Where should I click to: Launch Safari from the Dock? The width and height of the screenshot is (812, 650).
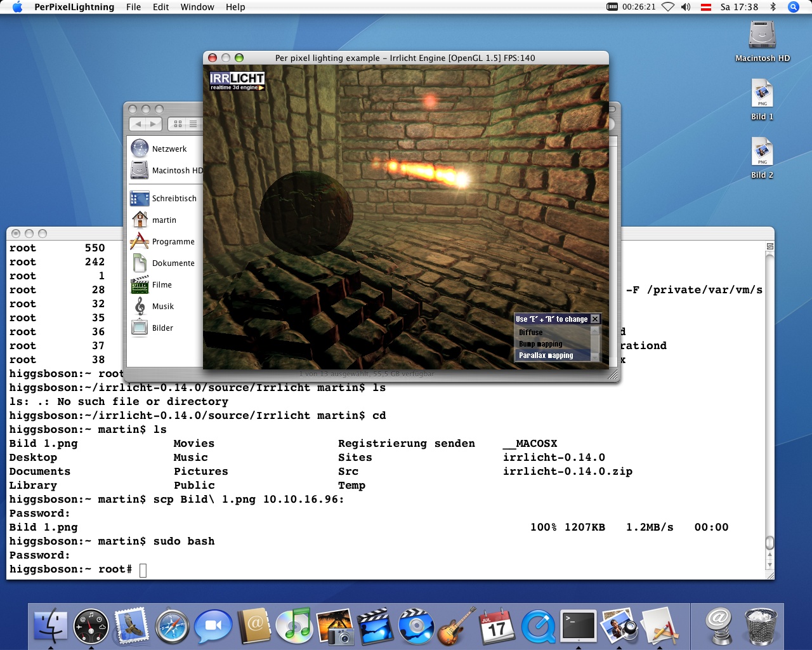point(173,626)
